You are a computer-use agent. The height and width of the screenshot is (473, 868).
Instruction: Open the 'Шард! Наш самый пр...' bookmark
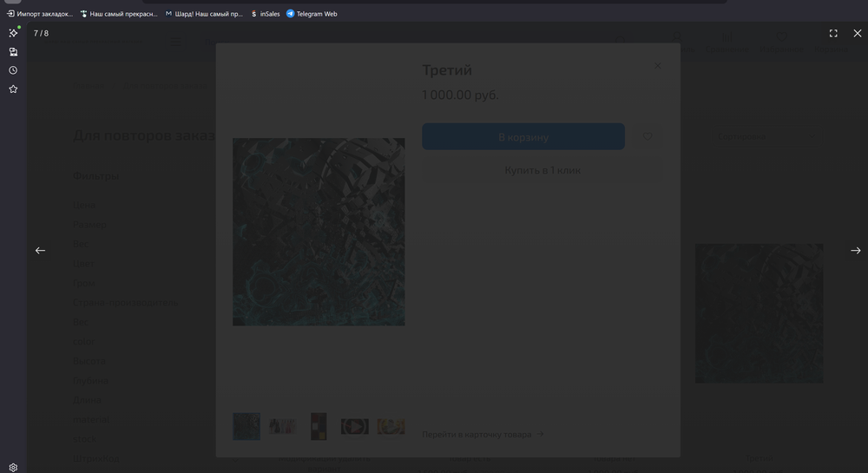pyautogui.click(x=204, y=14)
